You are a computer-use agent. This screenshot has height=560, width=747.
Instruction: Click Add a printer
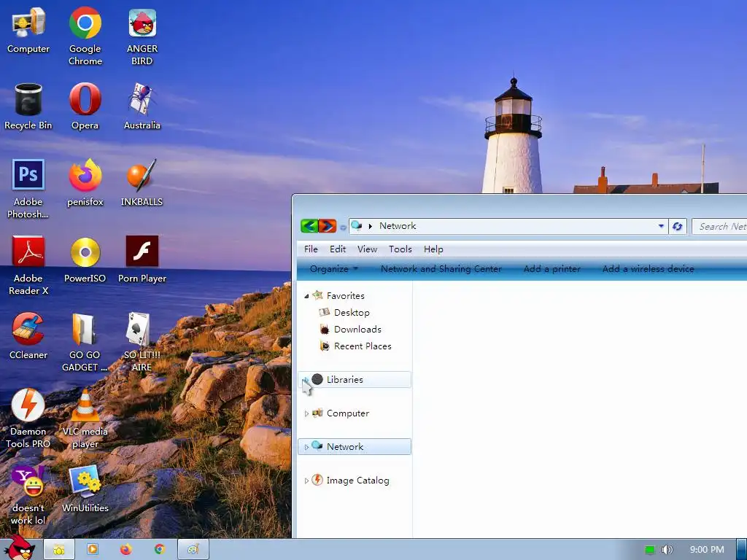[551, 268]
